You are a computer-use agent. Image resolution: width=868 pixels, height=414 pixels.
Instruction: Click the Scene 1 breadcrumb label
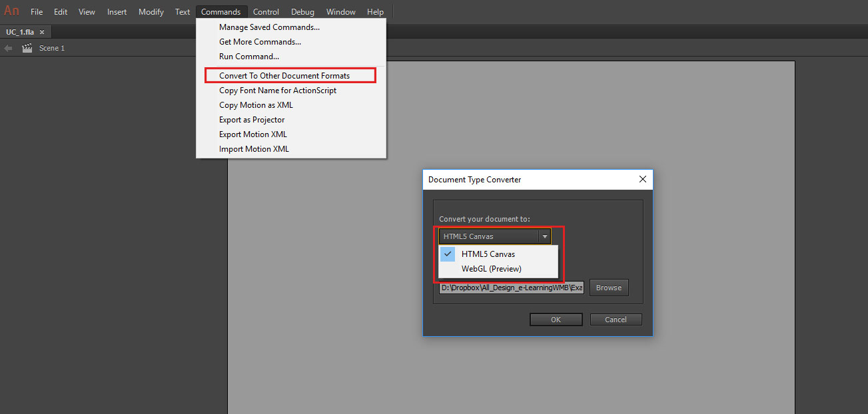click(x=52, y=48)
